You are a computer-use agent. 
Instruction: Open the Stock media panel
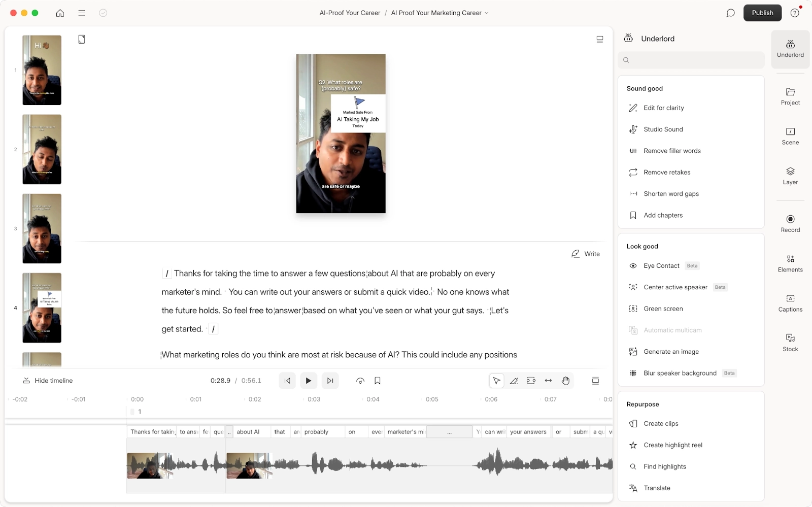pyautogui.click(x=790, y=342)
